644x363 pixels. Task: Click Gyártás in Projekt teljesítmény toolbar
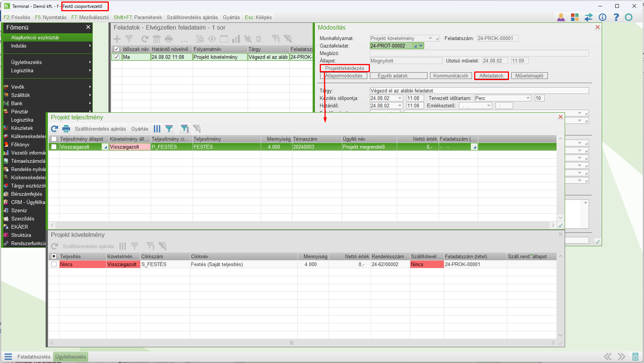[x=140, y=129]
